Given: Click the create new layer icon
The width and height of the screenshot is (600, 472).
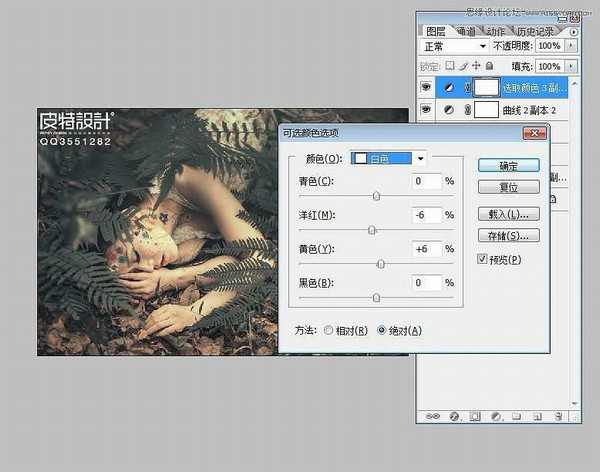Looking at the screenshot, I should 536,415.
